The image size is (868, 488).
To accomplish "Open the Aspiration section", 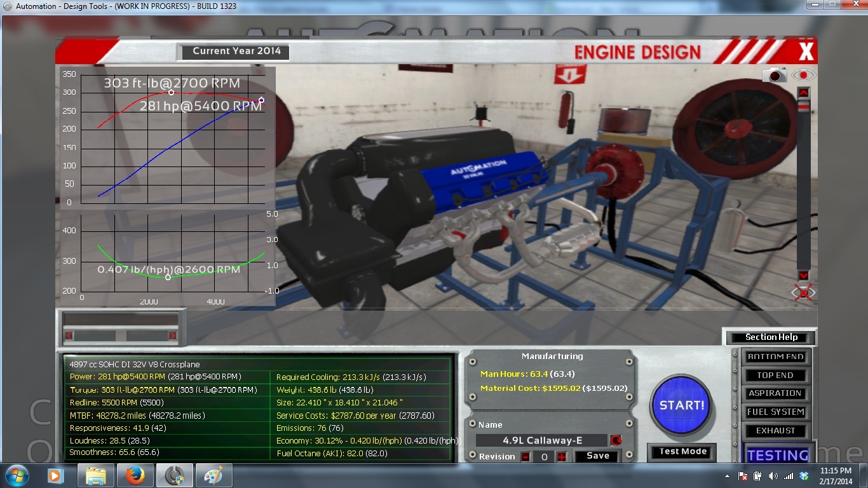I will coord(775,393).
